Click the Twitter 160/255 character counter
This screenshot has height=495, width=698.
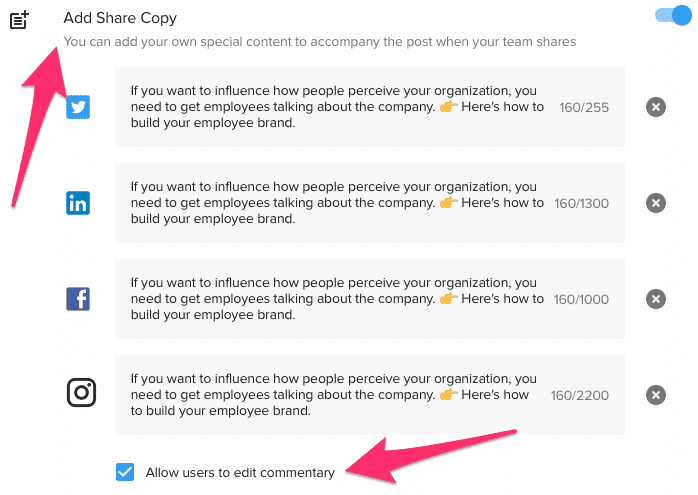(x=584, y=107)
